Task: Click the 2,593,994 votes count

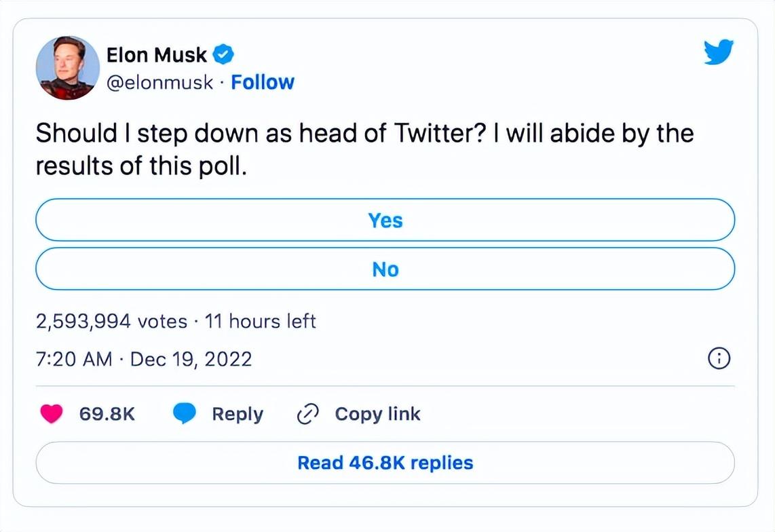Action: (x=111, y=321)
